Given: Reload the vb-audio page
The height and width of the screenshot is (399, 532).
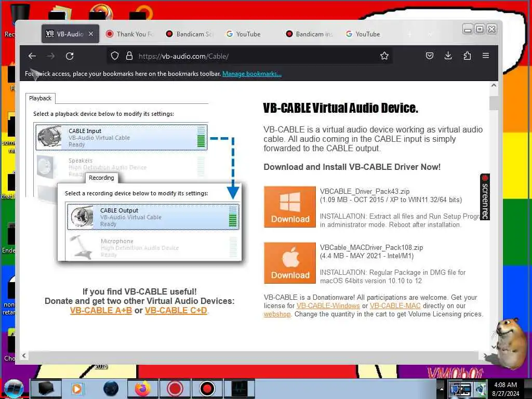Looking at the screenshot, I should (x=70, y=56).
